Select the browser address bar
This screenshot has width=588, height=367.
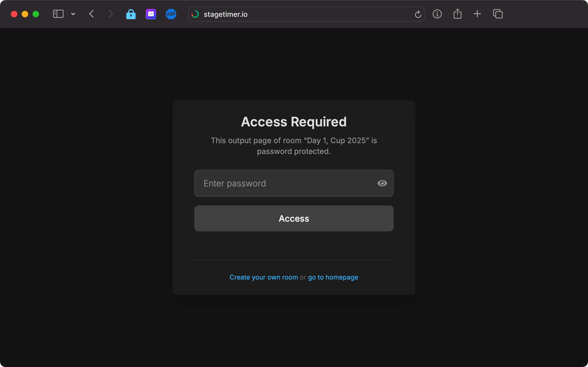(x=298, y=14)
